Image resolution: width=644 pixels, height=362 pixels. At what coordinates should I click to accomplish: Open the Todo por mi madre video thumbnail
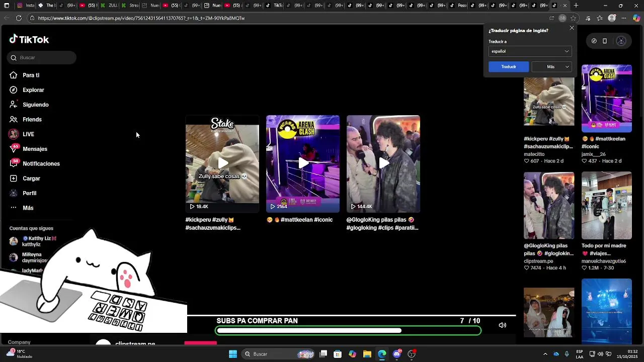607,206
